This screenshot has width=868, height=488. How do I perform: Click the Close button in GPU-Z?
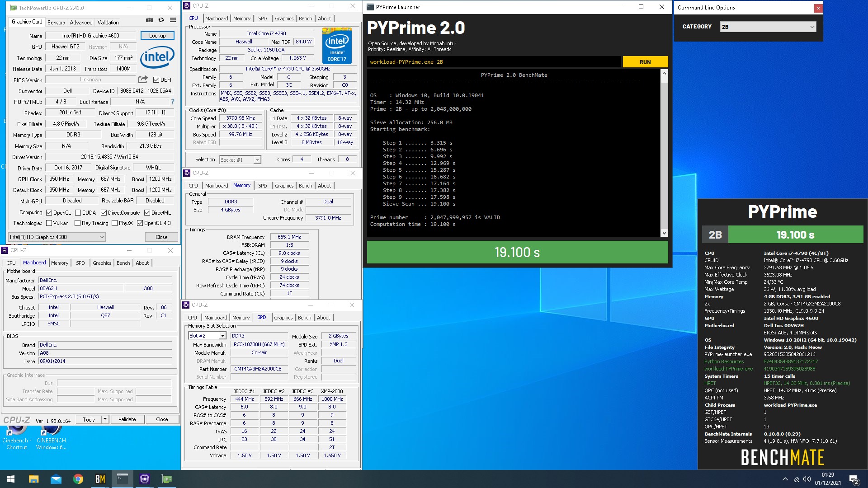click(161, 237)
